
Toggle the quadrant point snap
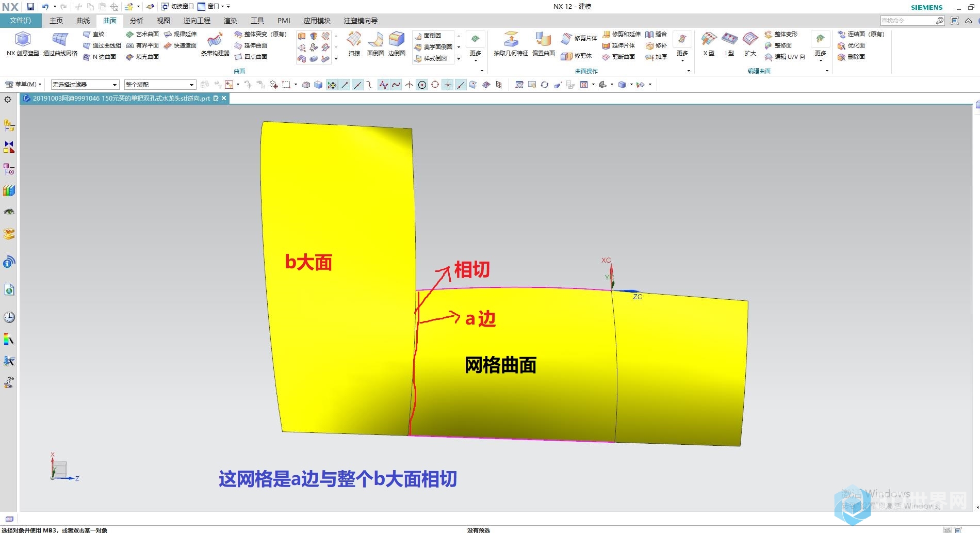[x=435, y=85]
